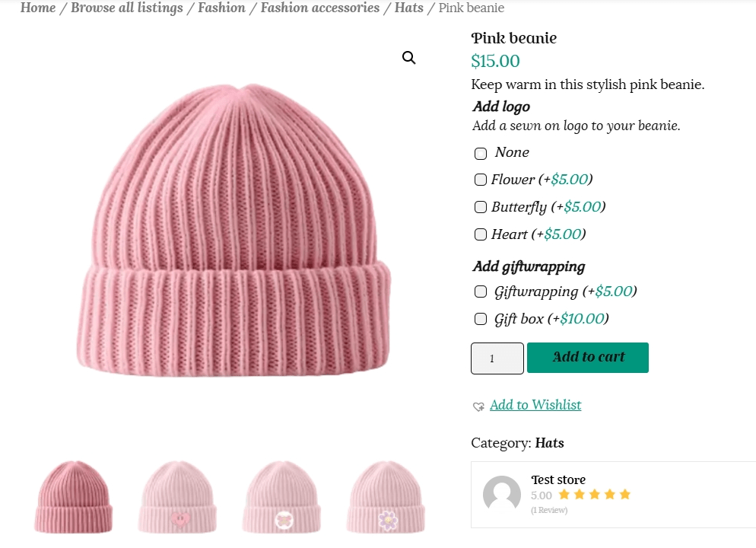The height and width of the screenshot is (548, 756).
Task: Tick the Butterfly logo checkbox
Action: (481, 207)
